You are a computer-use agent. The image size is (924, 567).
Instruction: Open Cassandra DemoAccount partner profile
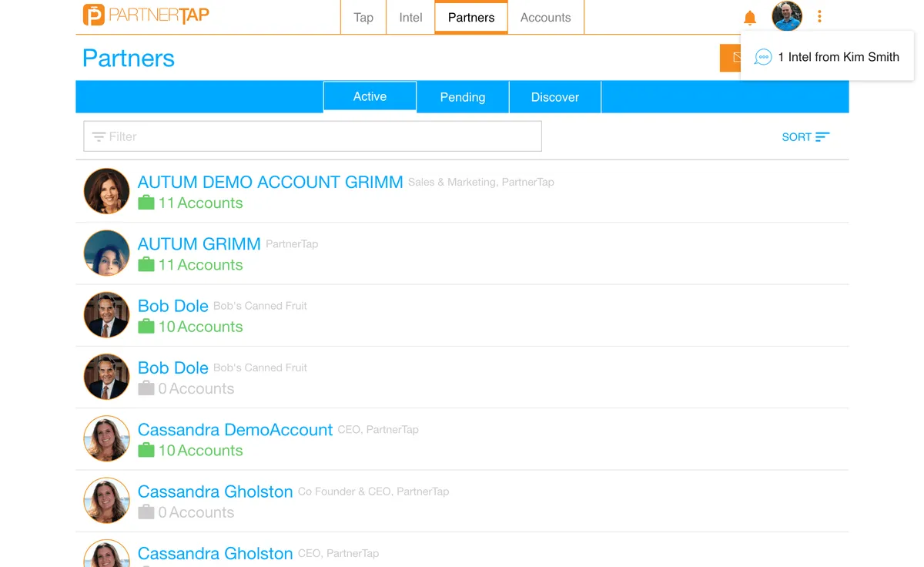coord(235,429)
